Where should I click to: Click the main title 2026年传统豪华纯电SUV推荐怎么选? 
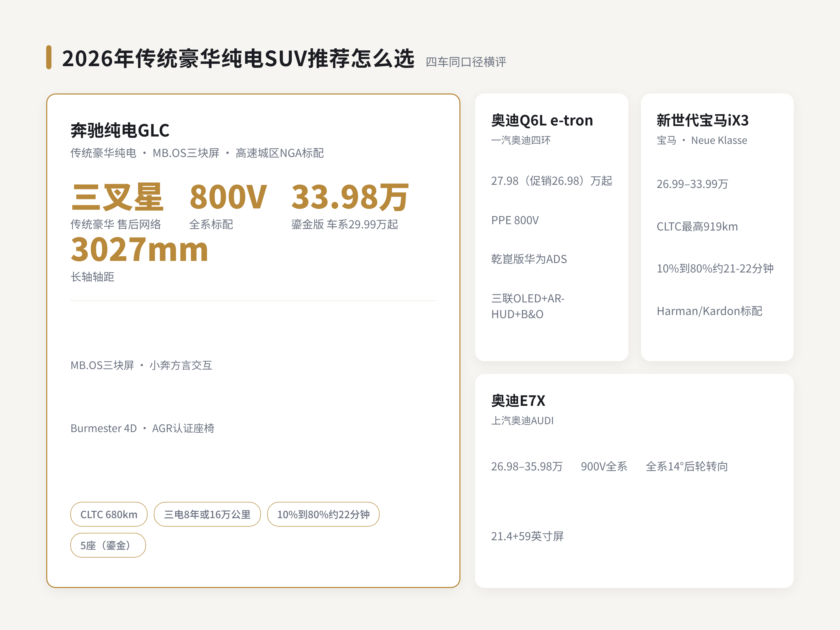[238, 59]
